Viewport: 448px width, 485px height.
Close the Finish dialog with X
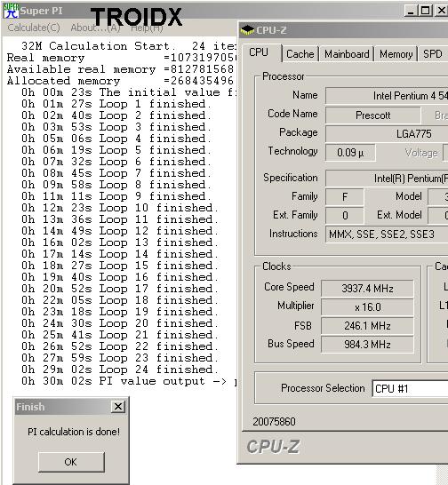[x=118, y=407]
